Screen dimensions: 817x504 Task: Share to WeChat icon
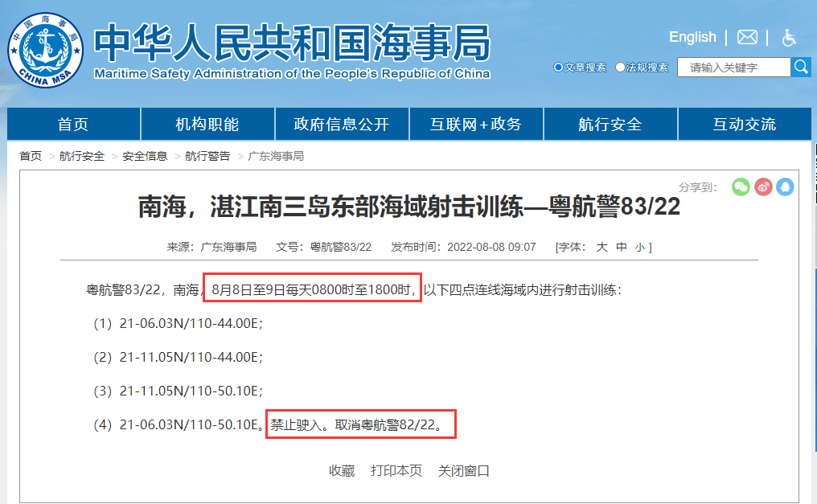741,186
